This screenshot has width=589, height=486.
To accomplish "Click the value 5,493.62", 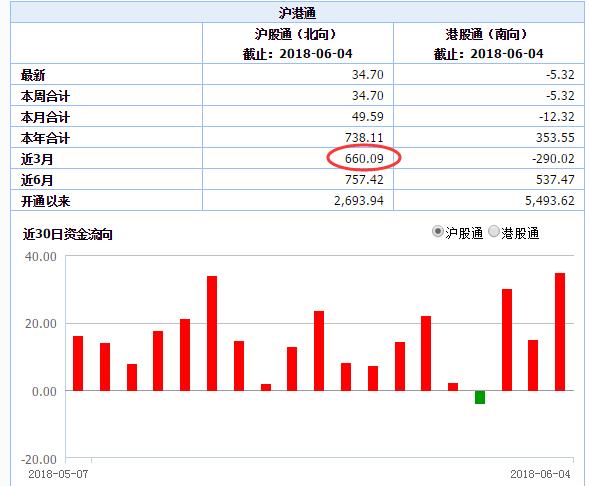I will coord(550,201).
